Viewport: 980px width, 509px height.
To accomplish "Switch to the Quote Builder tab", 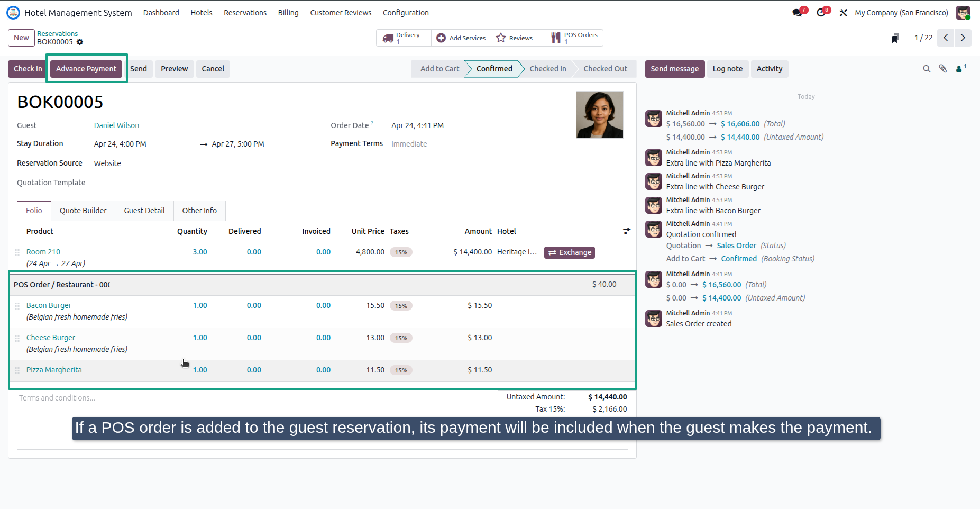I will (x=83, y=211).
